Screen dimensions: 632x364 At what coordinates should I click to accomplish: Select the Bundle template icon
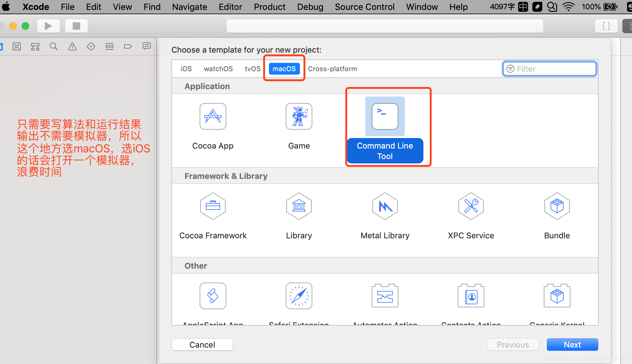point(557,206)
